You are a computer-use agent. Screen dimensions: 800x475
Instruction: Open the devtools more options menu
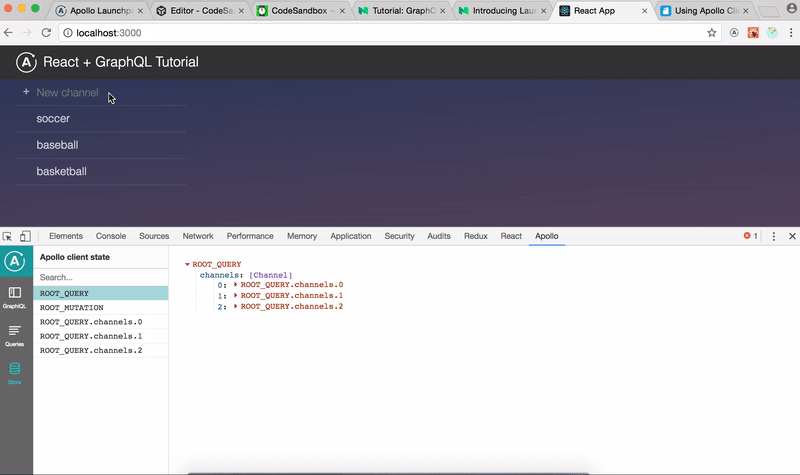(773, 236)
